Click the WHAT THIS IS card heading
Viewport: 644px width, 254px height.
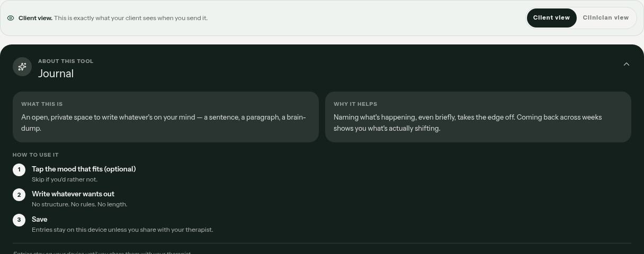pyautogui.click(x=42, y=104)
